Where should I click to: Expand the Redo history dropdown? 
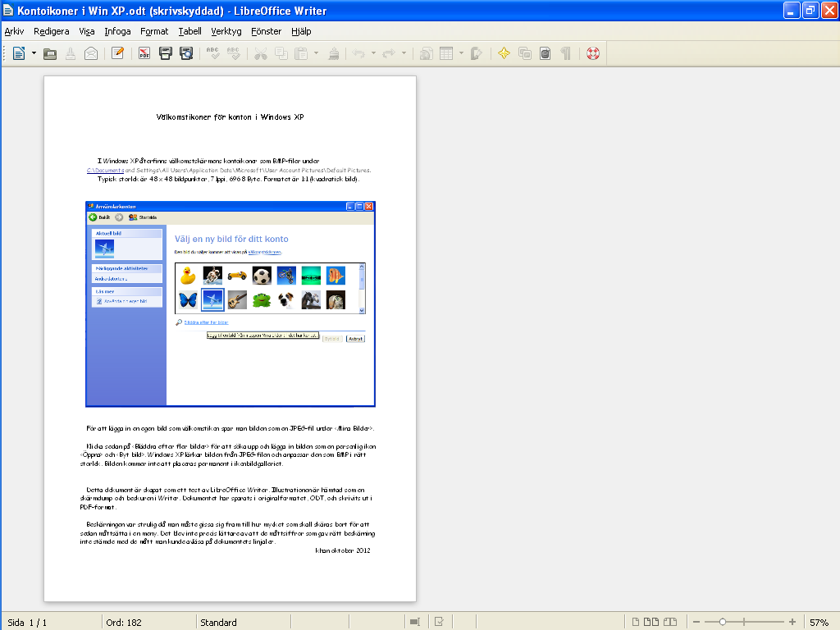(404, 53)
